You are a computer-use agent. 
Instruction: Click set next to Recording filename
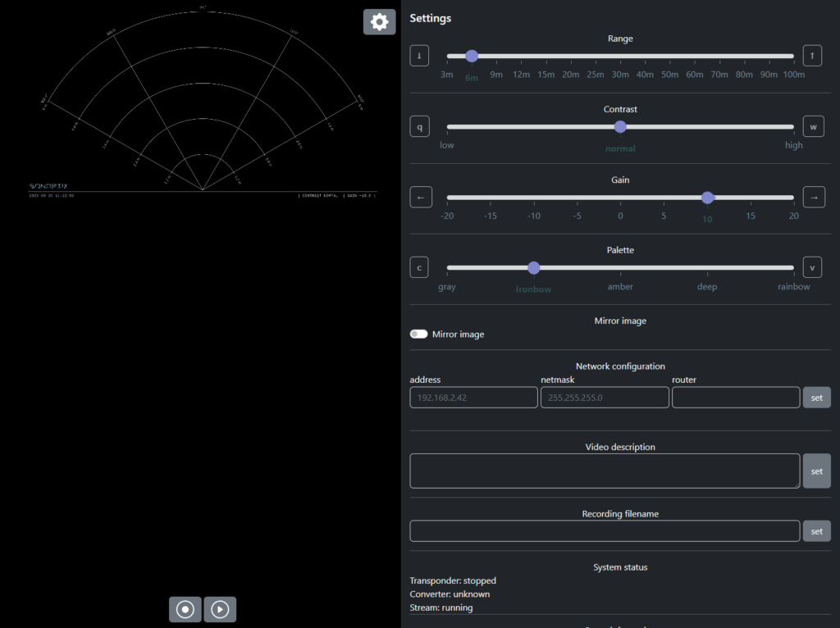[816, 530]
